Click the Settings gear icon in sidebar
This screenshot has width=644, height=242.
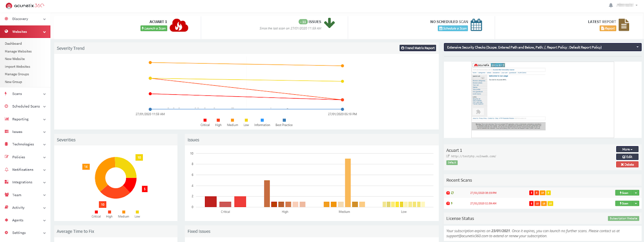6,233
